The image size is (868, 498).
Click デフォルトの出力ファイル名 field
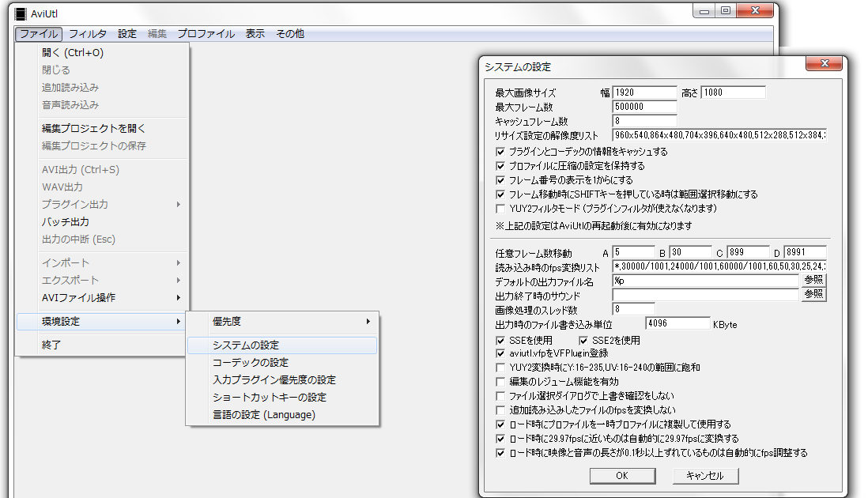click(x=706, y=281)
